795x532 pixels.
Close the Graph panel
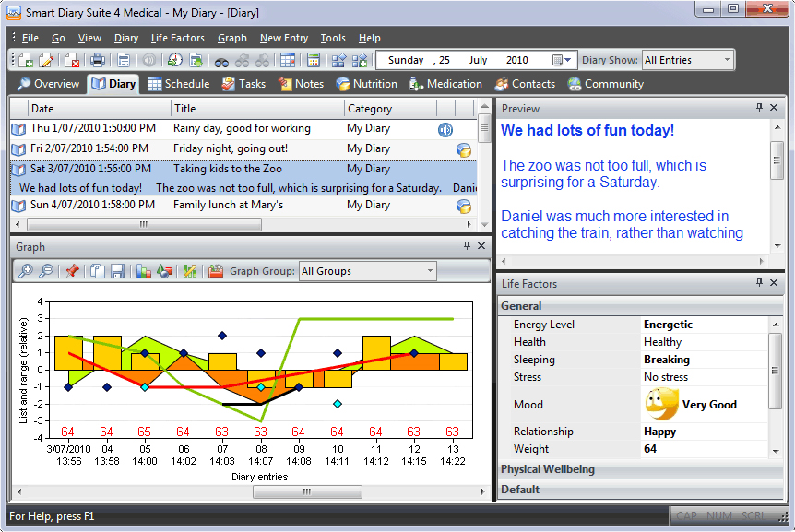(x=481, y=246)
